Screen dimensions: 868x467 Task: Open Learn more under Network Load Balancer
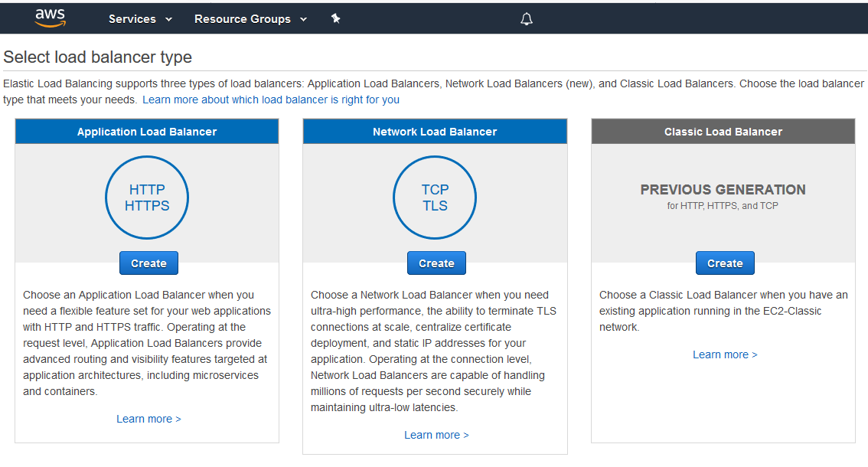436,435
